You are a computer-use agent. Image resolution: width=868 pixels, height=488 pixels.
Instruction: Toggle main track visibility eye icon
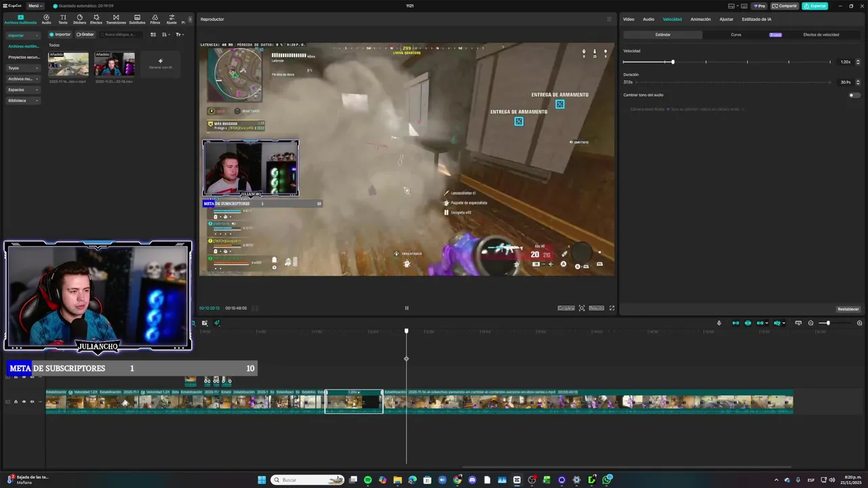click(x=24, y=401)
